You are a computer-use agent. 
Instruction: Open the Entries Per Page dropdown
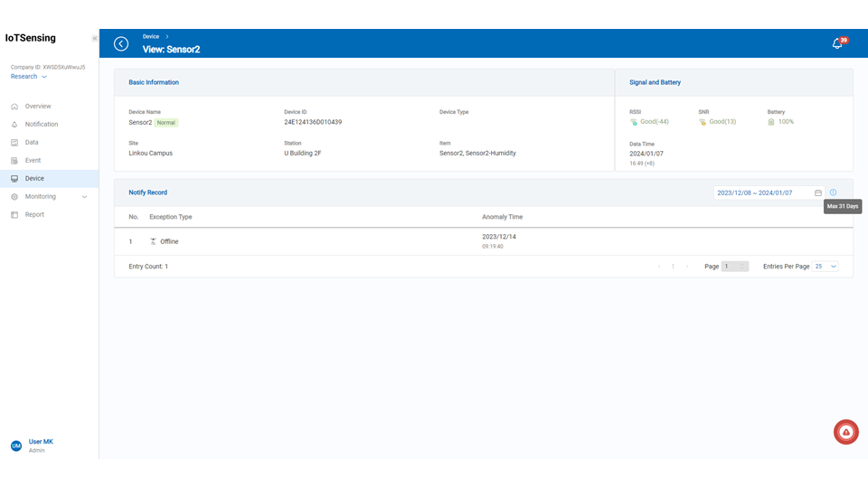[826, 267]
